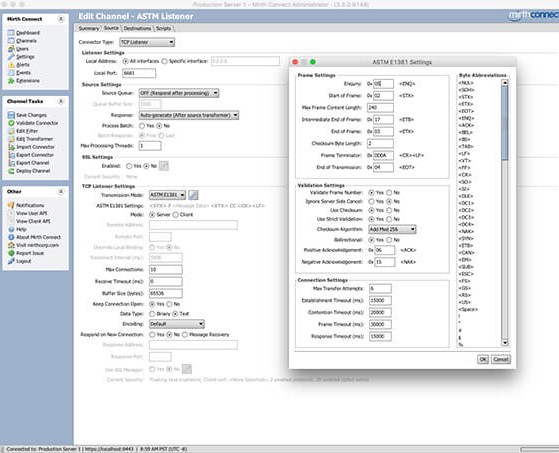Screen dimensions: 559x453
Task: Set SSL Enabled to Yes
Action: (129, 166)
